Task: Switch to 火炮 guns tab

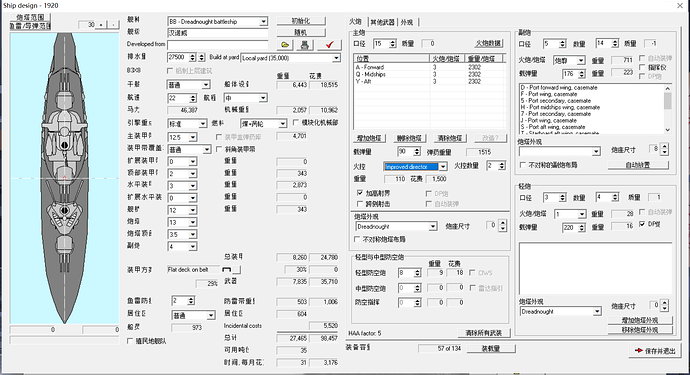Action: 356,22
